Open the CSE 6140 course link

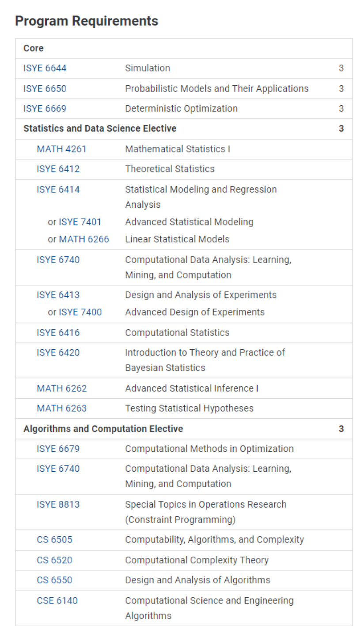(57, 600)
